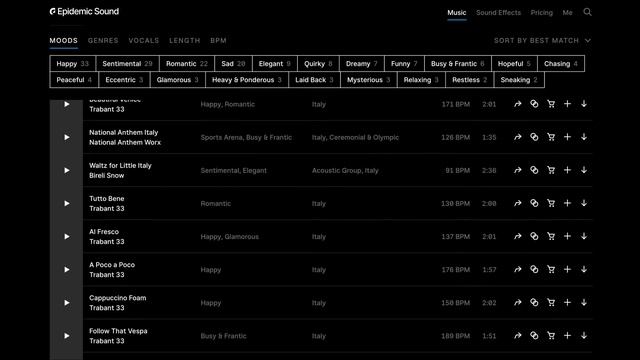Screen dimensions: 640x360
Task: Open artist National Anthem Worx
Action: [x=125, y=142]
